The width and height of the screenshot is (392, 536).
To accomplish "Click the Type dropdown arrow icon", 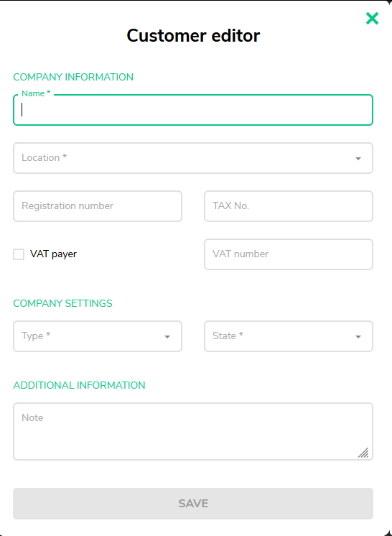I will tap(167, 337).
